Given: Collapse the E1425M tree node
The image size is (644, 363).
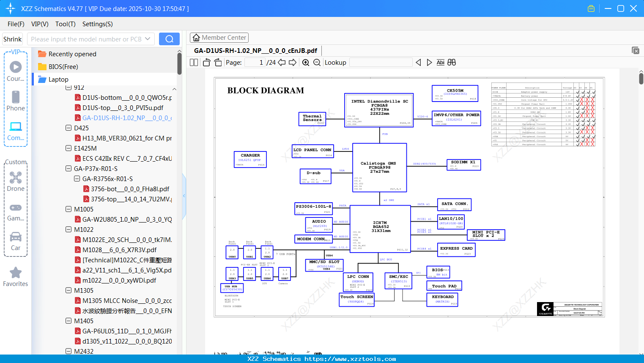Looking at the screenshot, I should coord(69,148).
